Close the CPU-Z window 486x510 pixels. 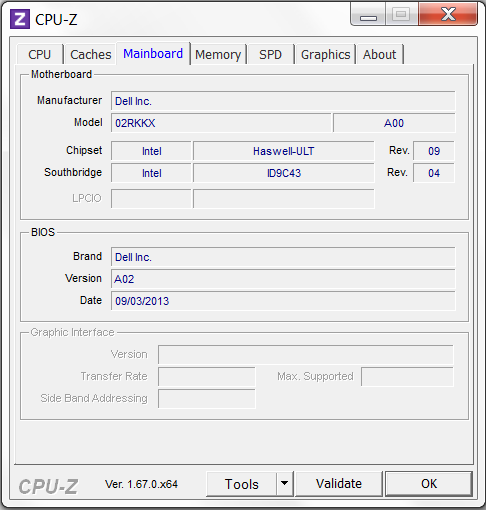click(448, 14)
